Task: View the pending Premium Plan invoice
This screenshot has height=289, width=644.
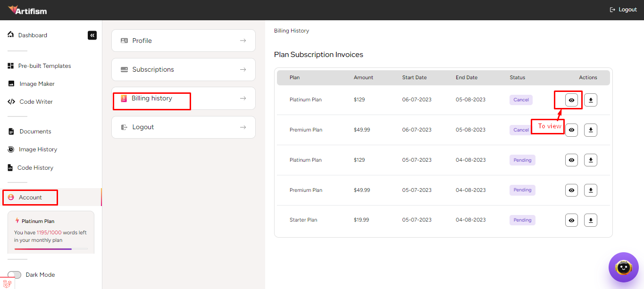Action: point(571,190)
